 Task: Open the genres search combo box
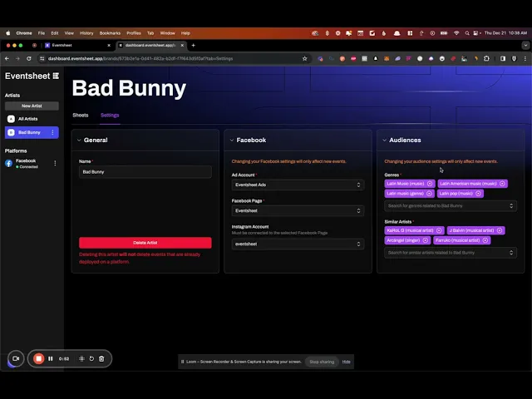pos(451,206)
